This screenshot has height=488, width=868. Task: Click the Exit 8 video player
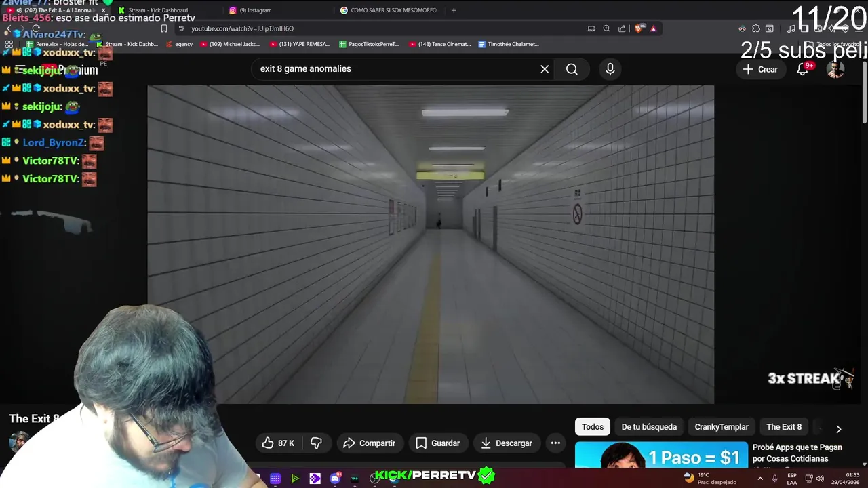(431, 244)
